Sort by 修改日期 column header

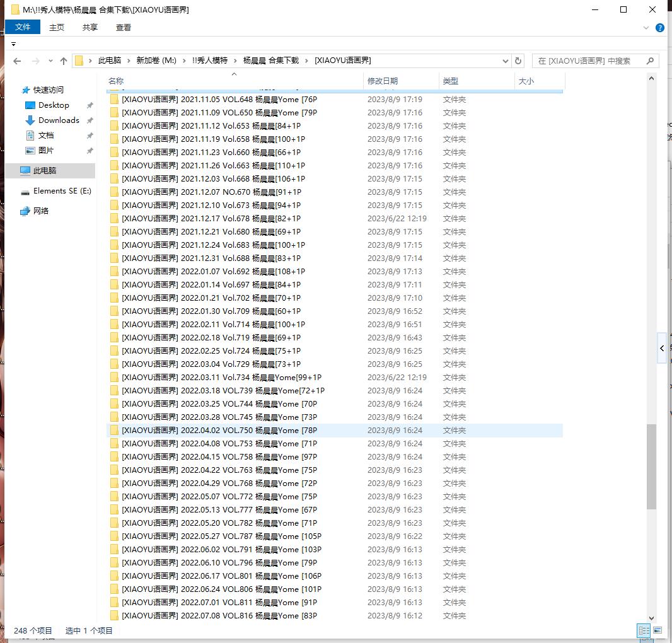pyautogui.click(x=401, y=81)
